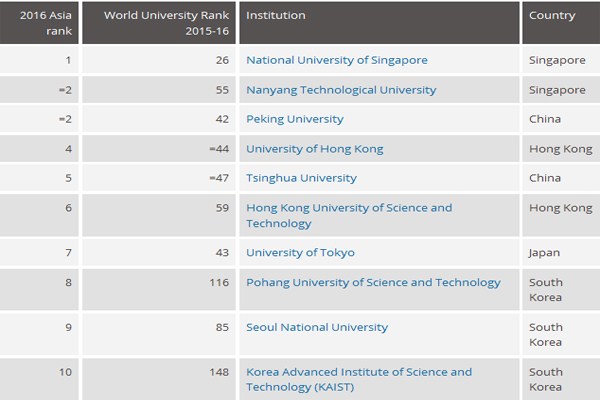
Task: Click the Country column header
Action: click(551, 16)
